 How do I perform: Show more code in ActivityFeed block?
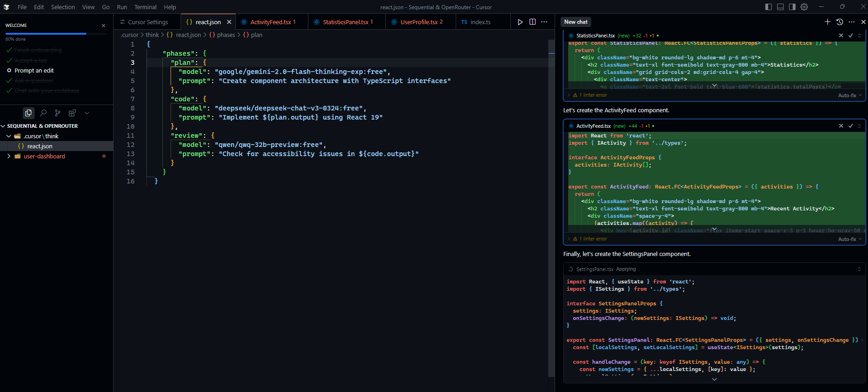[x=714, y=229]
